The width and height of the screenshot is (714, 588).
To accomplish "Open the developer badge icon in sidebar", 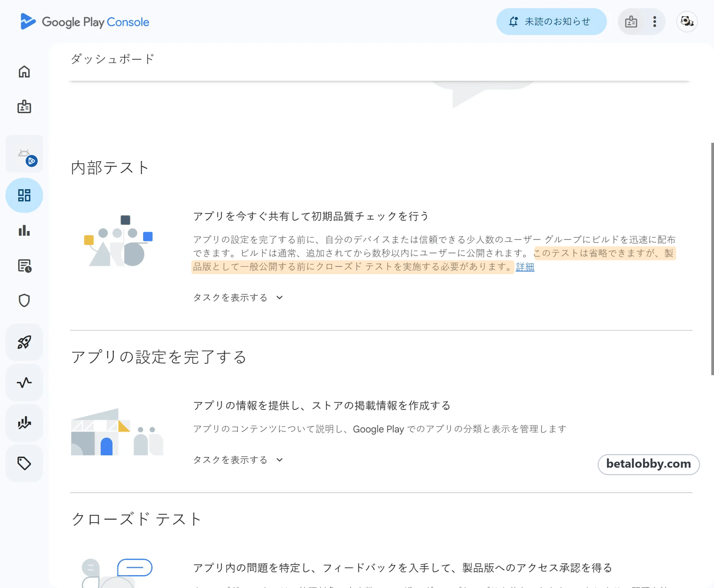I will pyautogui.click(x=24, y=107).
